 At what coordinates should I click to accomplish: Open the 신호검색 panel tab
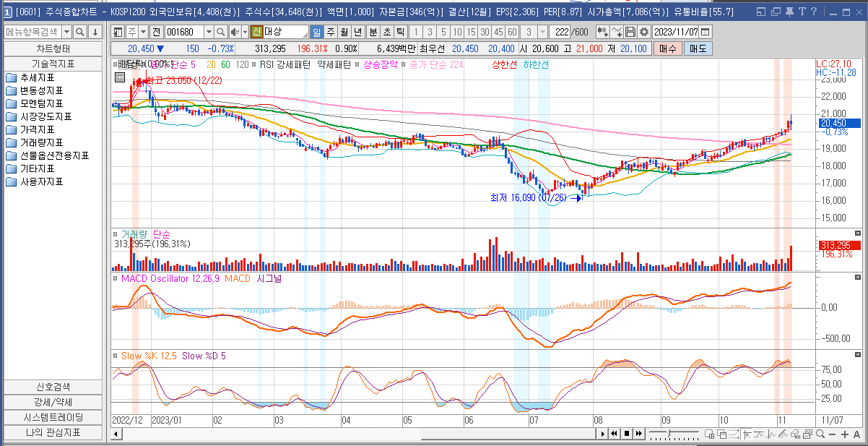click(x=53, y=387)
